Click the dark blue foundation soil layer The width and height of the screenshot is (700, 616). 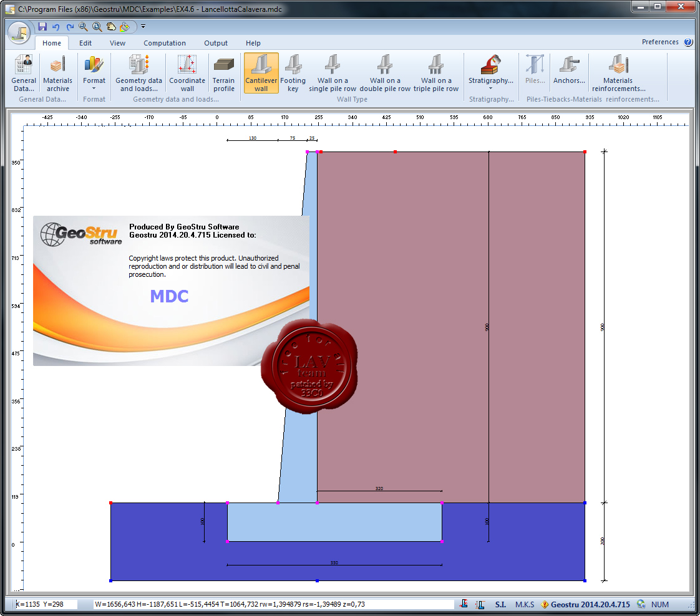(x=348, y=561)
